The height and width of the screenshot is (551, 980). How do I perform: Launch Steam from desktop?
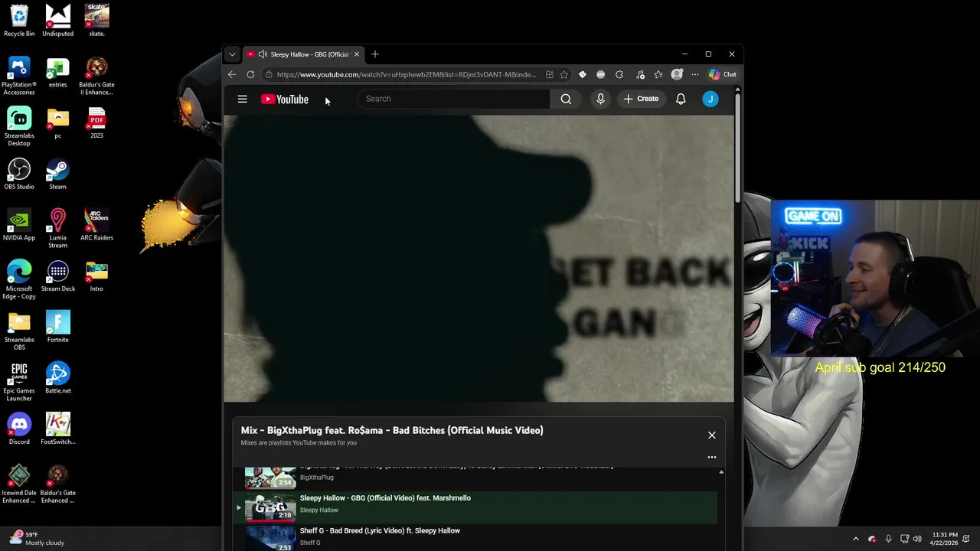(x=57, y=174)
